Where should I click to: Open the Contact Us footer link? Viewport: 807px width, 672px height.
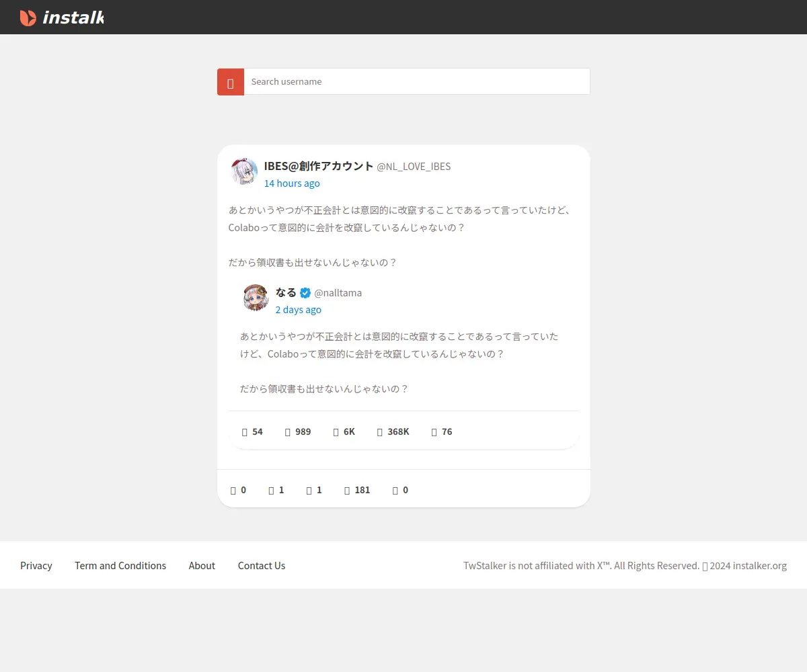[x=262, y=566]
